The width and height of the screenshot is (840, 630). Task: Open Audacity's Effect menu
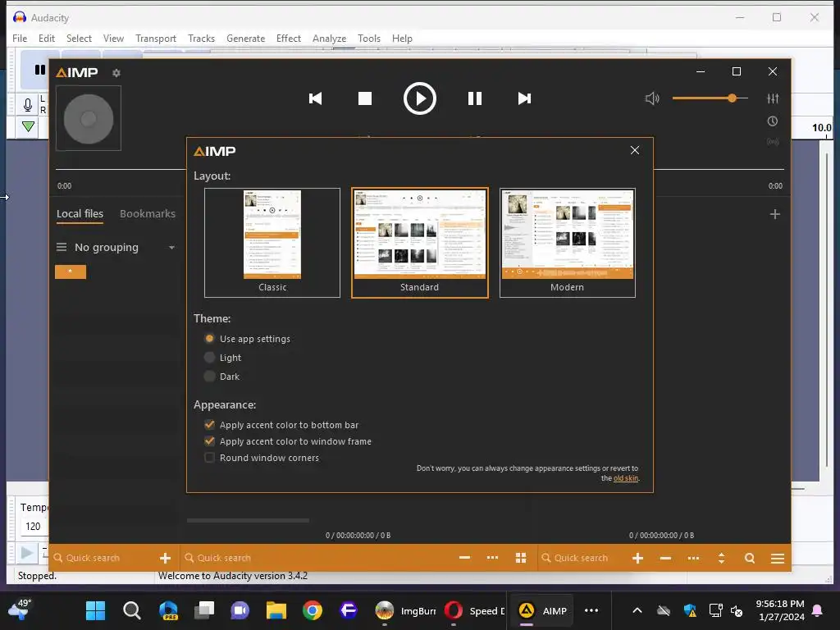tap(288, 39)
